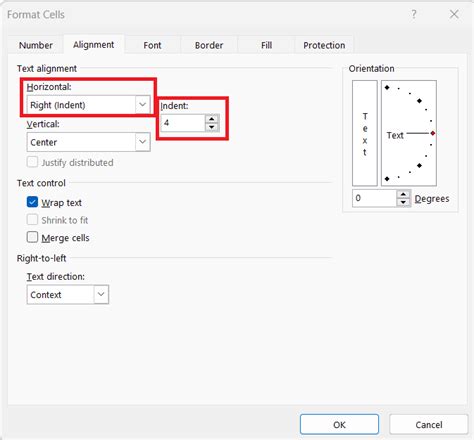Switch to the Border tab
Viewport: 474px width, 440px height.
pyautogui.click(x=209, y=45)
